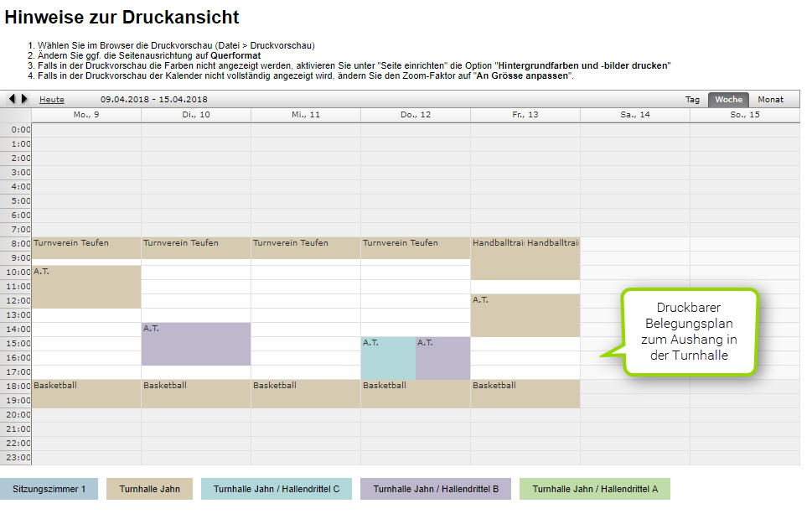Viewport: 812px width, 514px height.
Task: Open Friday's "Basketball" booking
Action: (524, 392)
